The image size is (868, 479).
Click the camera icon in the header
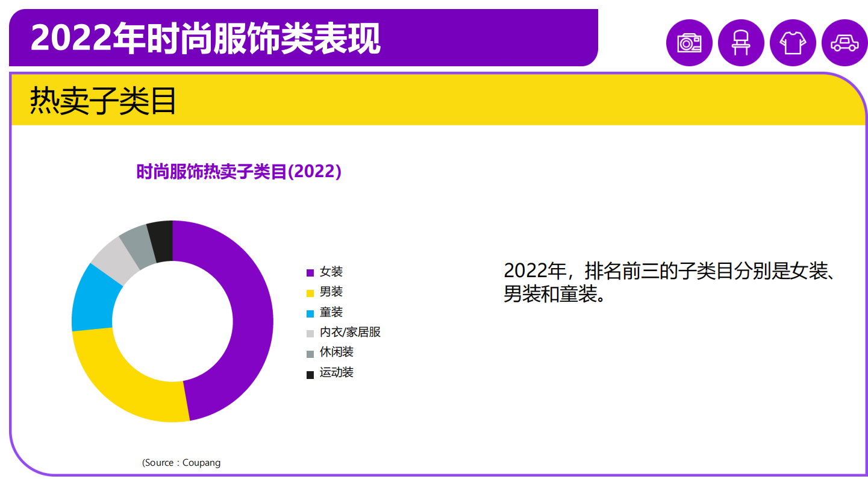(689, 42)
